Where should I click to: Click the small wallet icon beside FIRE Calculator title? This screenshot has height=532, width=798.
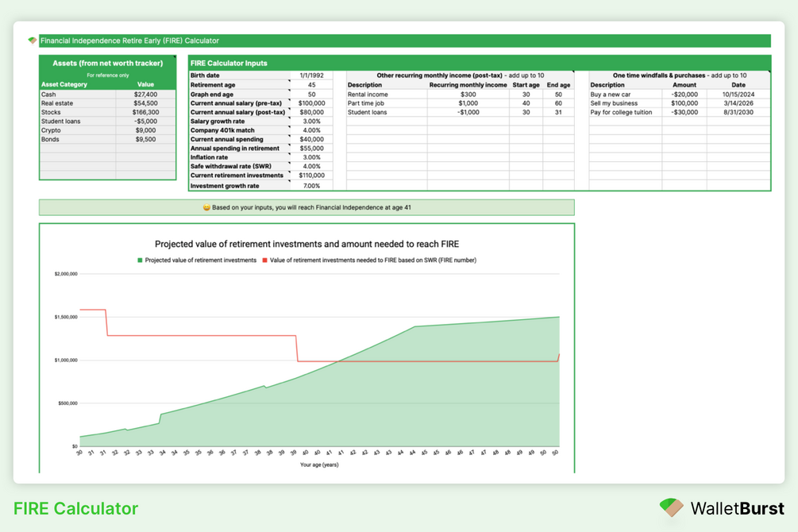pyautogui.click(x=33, y=40)
